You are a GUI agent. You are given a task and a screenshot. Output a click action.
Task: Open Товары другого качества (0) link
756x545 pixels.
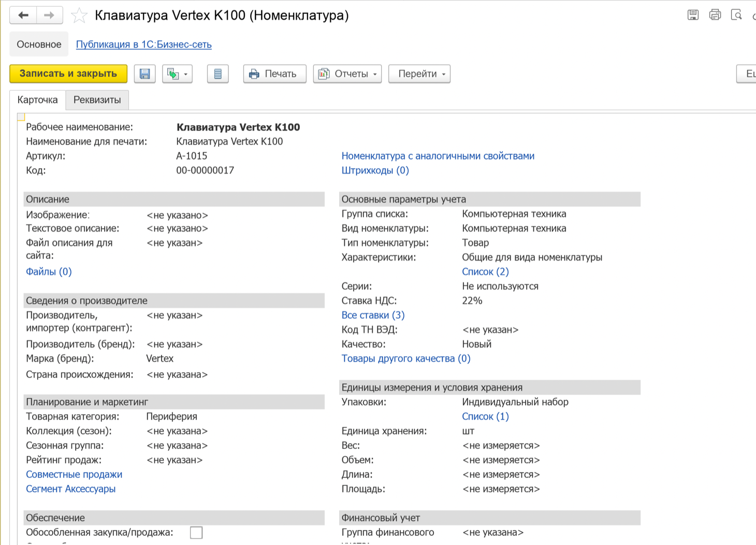point(406,358)
